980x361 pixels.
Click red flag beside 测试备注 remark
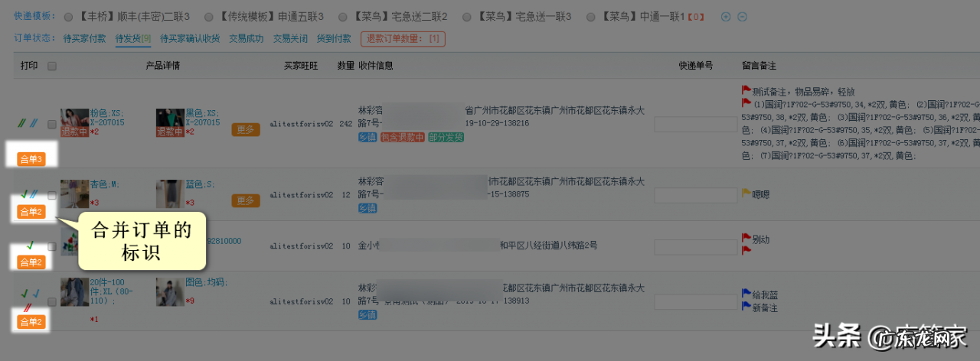tap(746, 91)
